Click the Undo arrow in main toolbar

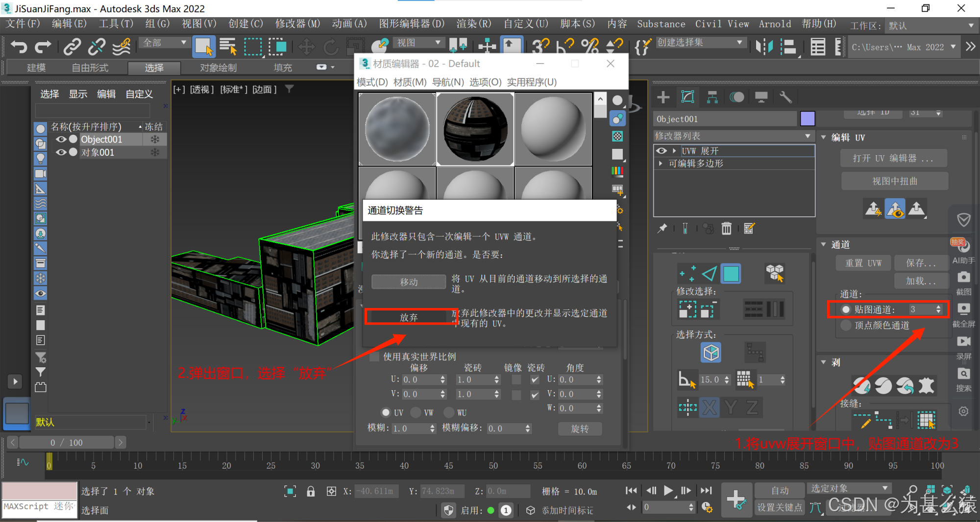click(19, 47)
